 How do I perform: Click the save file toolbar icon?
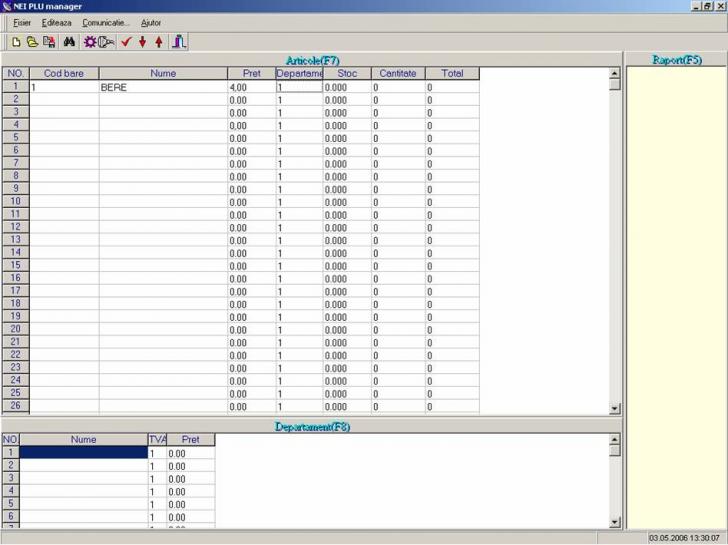tap(49, 42)
